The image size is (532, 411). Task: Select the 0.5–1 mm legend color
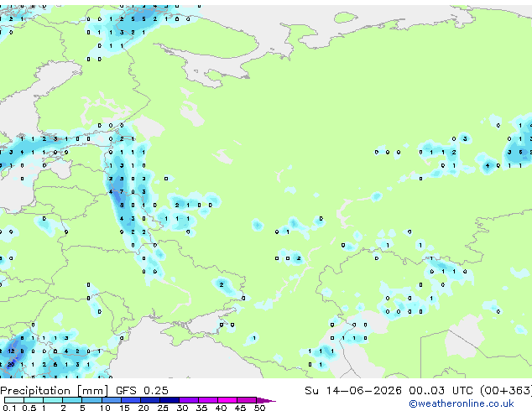click(x=34, y=400)
